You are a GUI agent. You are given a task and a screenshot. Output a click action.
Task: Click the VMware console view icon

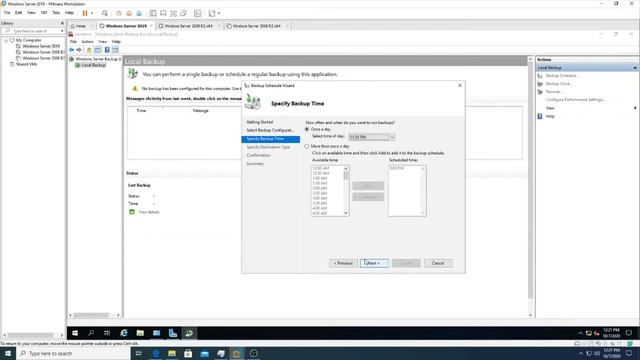click(x=198, y=13)
